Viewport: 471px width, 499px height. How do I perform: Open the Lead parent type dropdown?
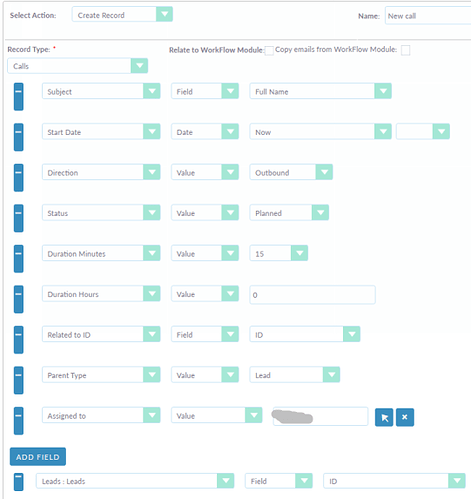point(295,375)
